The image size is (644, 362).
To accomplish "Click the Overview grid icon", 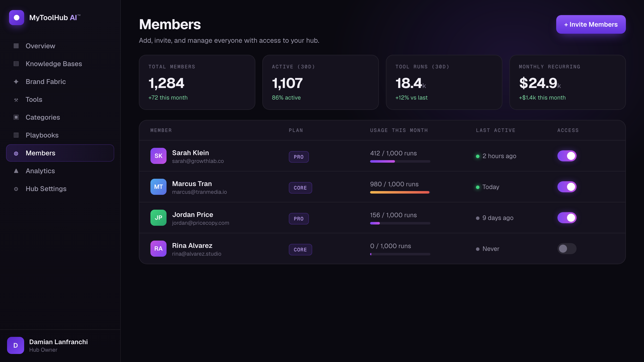I will point(16,46).
